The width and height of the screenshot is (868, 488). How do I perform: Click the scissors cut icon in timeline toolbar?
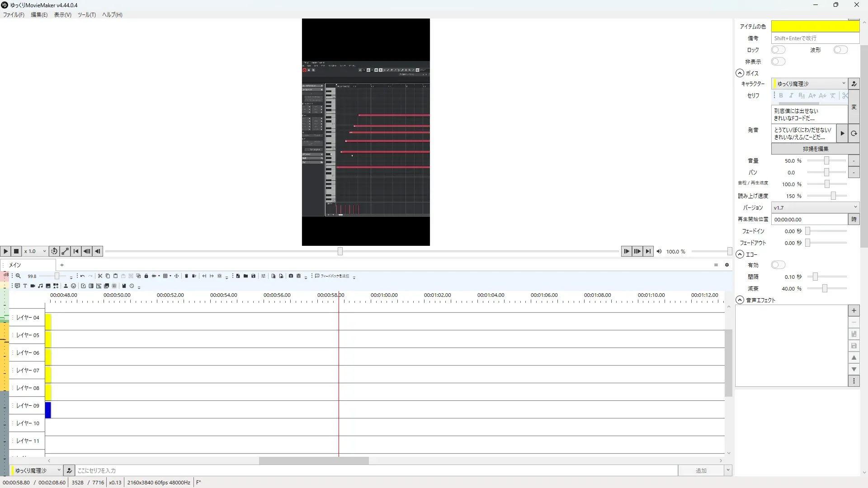(x=100, y=276)
